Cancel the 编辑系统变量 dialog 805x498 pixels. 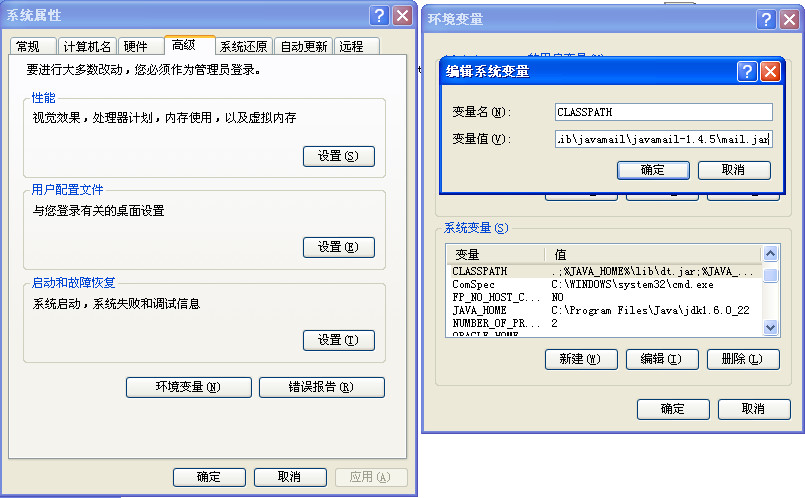[x=734, y=170]
